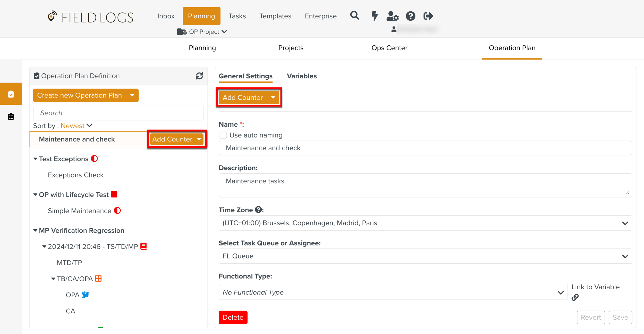Refresh the Operation Plan Definition list
The width and height of the screenshot is (644, 334).
199,76
